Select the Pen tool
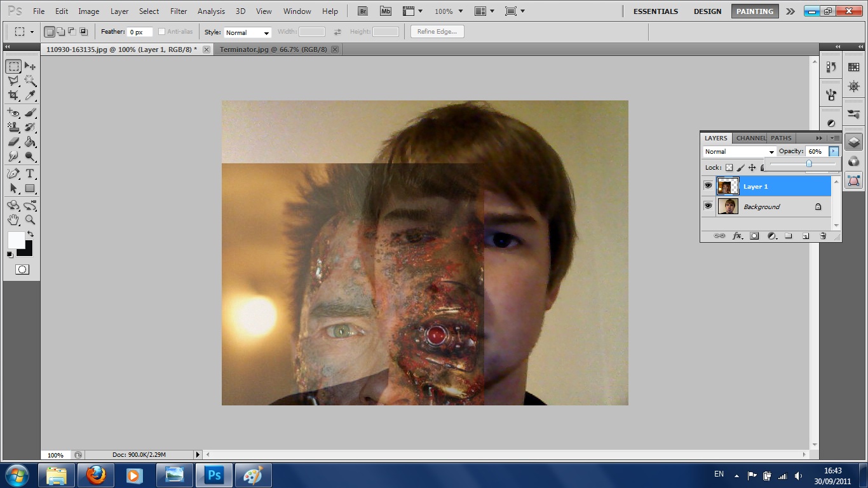This screenshot has height=488, width=868. point(13,174)
